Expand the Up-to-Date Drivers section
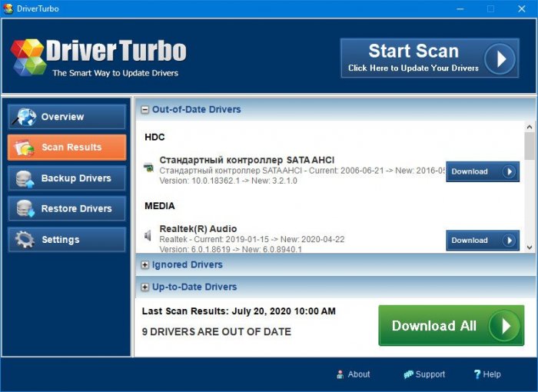The height and width of the screenshot is (392, 538). pyautogui.click(x=145, y=287)
